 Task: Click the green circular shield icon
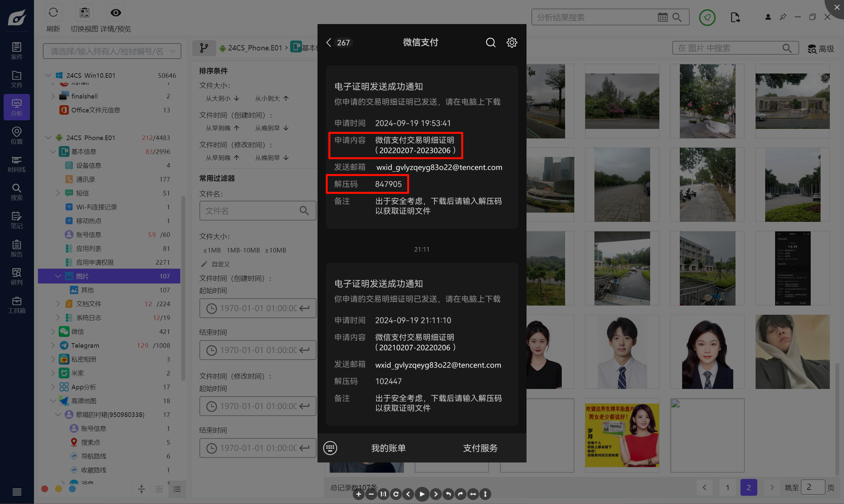(707, 17)
